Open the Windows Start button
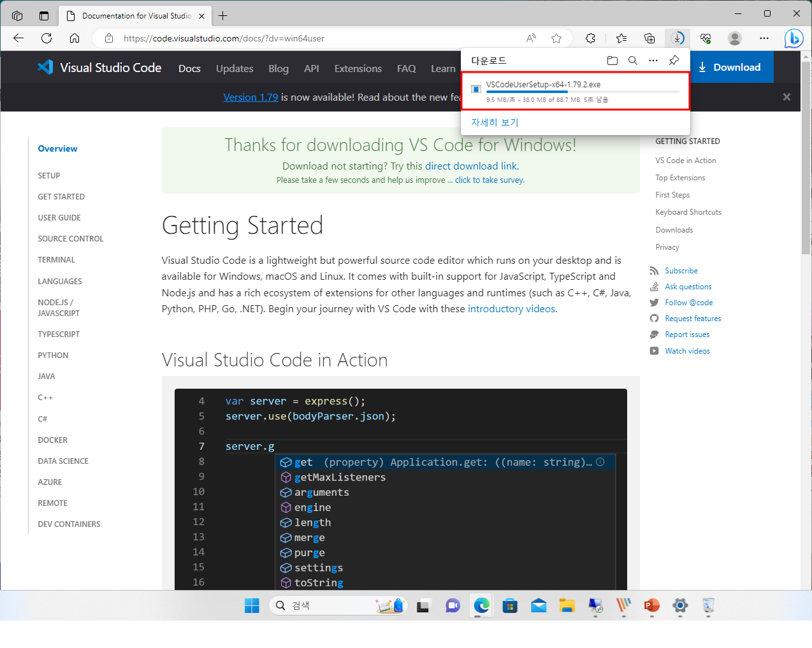The height and width of the screenshot is (648, 812). coord(252,605)
